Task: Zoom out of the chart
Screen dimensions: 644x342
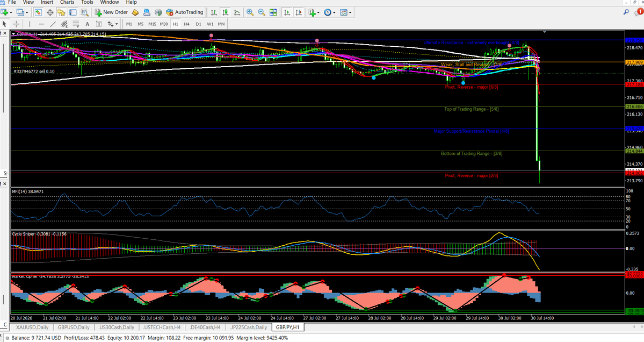Action: coord(261,12)
